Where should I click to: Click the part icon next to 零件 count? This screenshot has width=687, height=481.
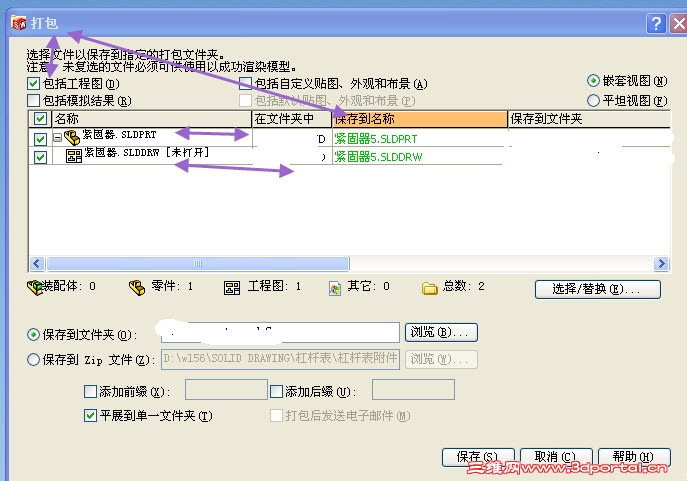pyautogui.click(x=137, y=287)
